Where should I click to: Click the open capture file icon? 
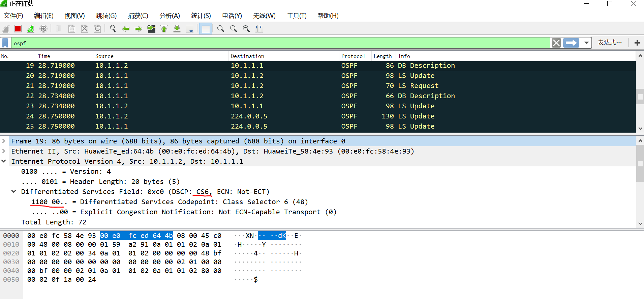(59, 29)
